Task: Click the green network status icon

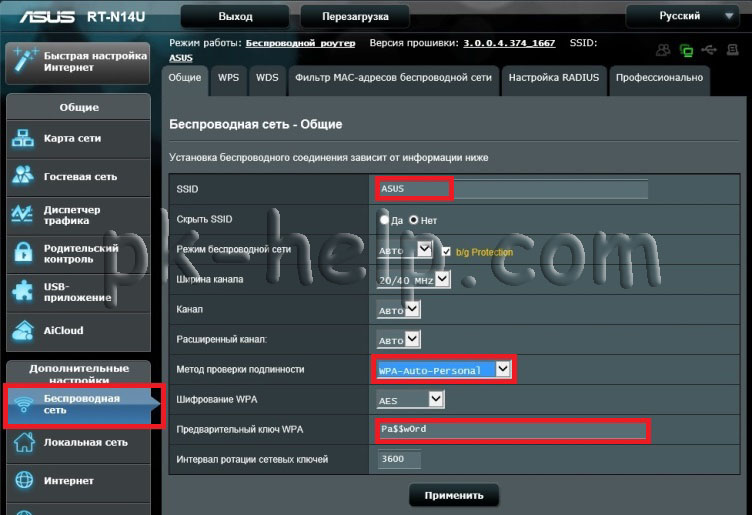Action: tap(686, 50)
